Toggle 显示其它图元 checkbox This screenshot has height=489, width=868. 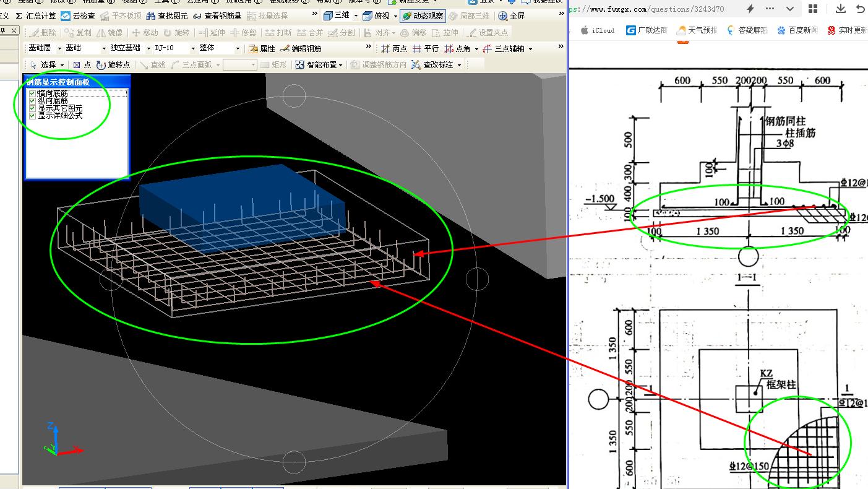pyautogui.click(x=33, y=108)
